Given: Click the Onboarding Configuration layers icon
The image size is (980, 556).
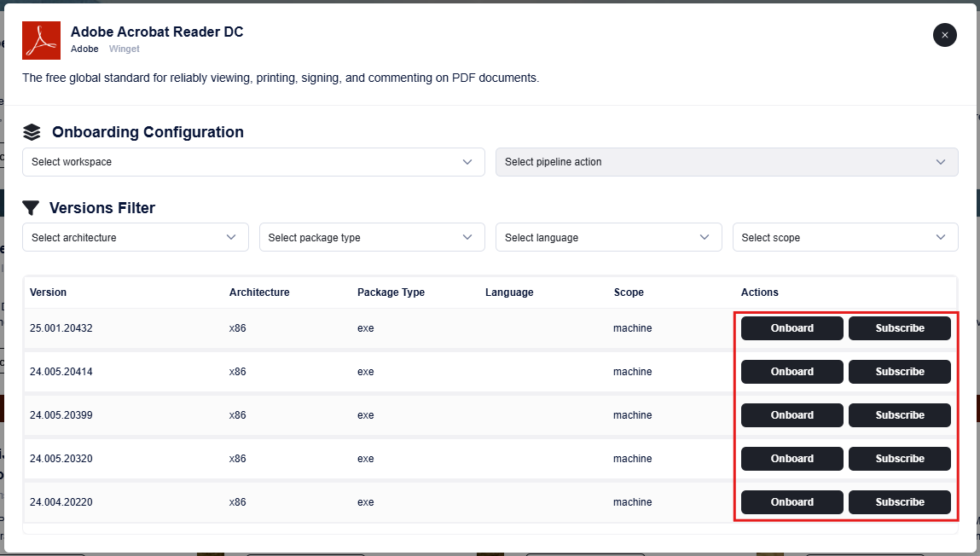Looking at the screenshot, I should click(x=32, y=132).
